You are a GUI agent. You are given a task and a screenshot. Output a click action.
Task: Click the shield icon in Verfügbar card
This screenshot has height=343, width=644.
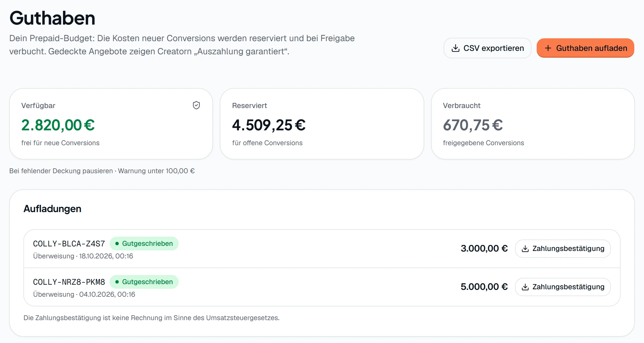point(196,105)
